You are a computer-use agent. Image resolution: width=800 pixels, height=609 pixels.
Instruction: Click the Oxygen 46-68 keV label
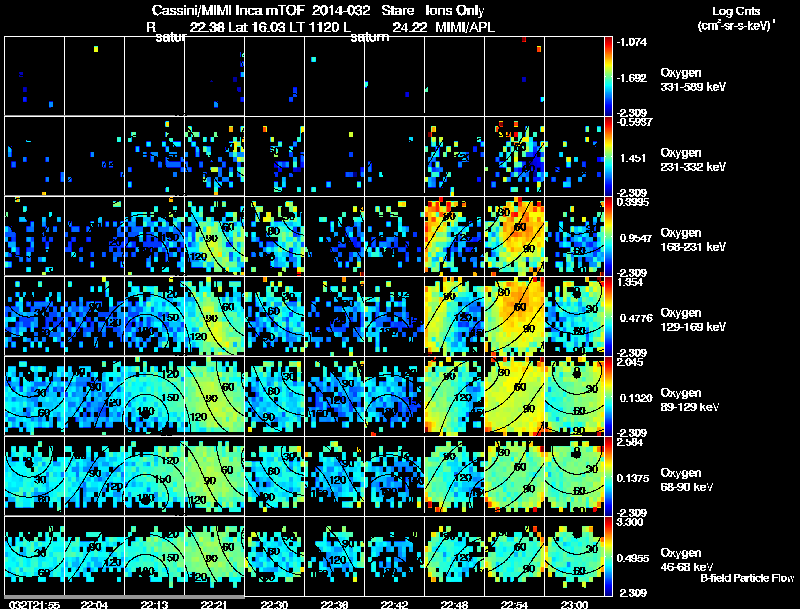click(x=687, y=560)
